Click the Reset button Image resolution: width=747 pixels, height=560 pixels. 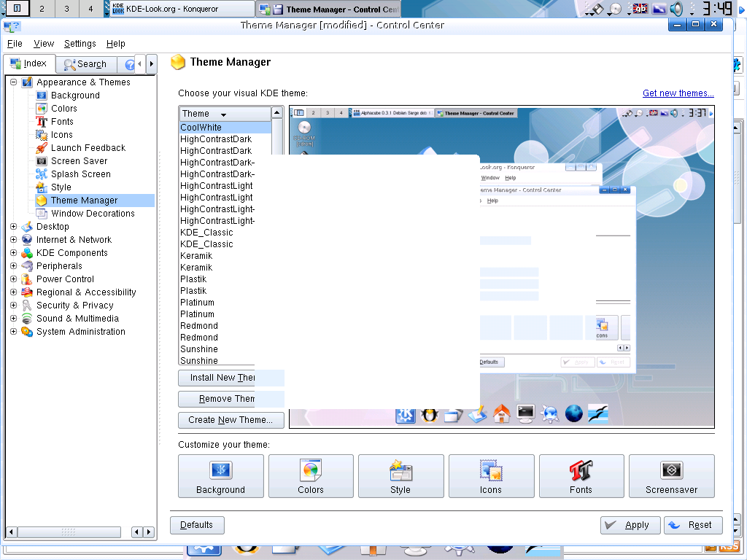[693, 525]
